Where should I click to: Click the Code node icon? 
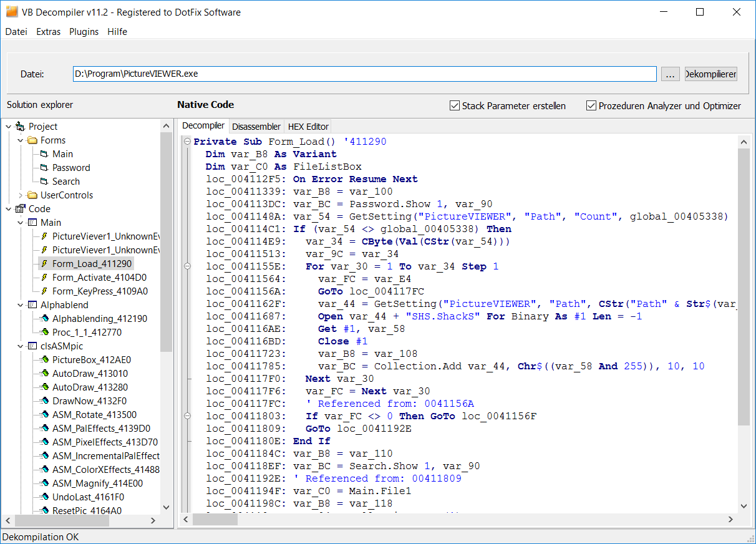pos(20,209)
